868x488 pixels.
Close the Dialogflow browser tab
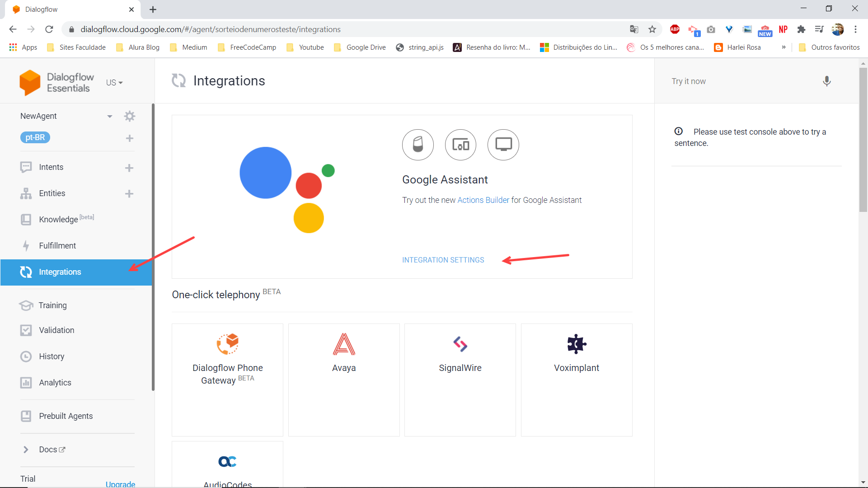click(x=131, y=9)
